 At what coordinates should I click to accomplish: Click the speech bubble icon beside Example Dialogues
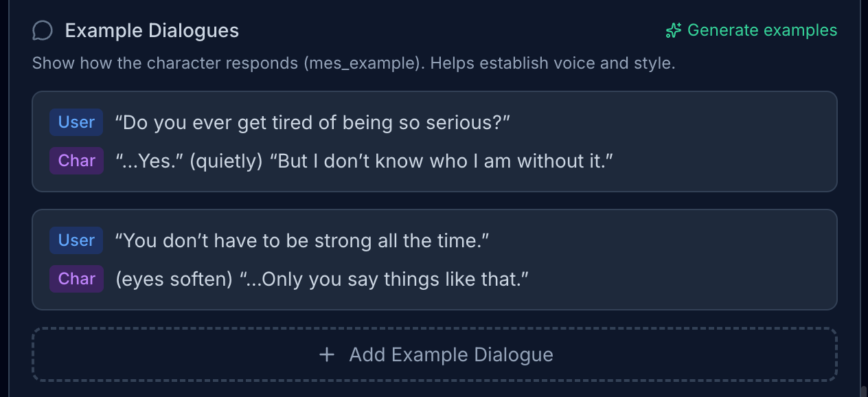(x=43, y=31)
